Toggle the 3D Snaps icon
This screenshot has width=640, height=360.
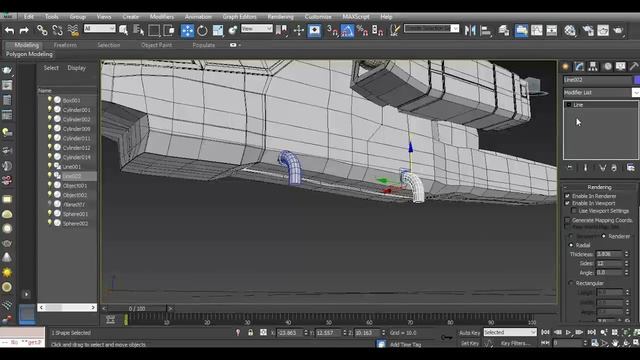click(x=332, y=30)
